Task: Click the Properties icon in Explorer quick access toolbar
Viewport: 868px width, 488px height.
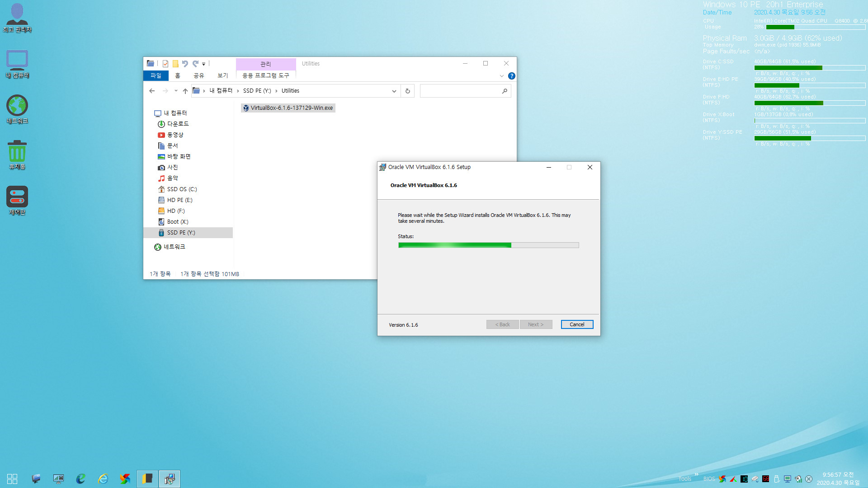Action: click(x=165, y=64)
